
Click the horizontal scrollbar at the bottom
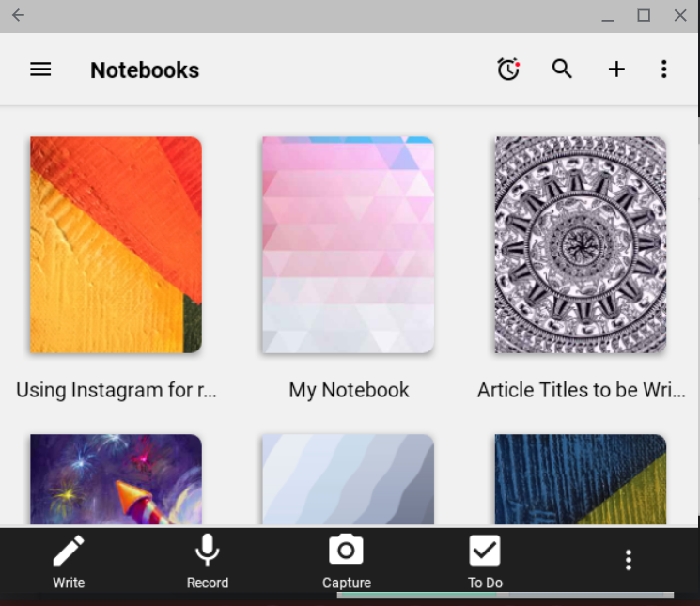(x=505, y=595)
